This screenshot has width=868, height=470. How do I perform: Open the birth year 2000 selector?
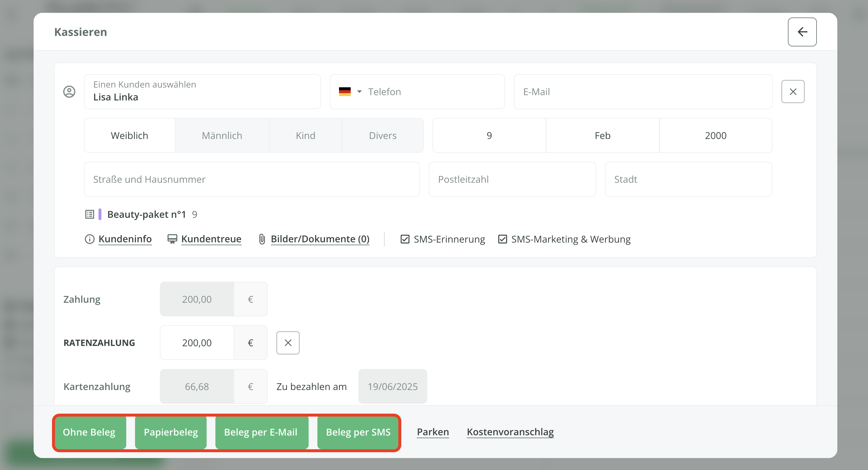(715, 135)
